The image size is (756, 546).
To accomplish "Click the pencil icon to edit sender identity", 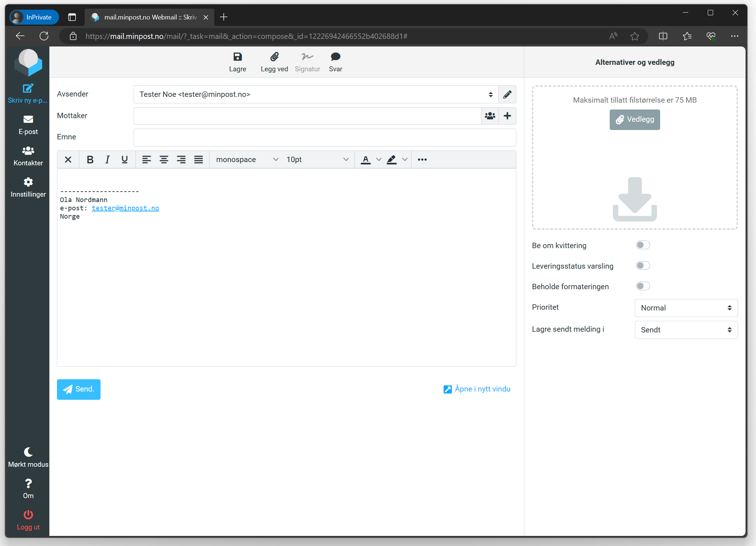I will (x=507, y=95).
